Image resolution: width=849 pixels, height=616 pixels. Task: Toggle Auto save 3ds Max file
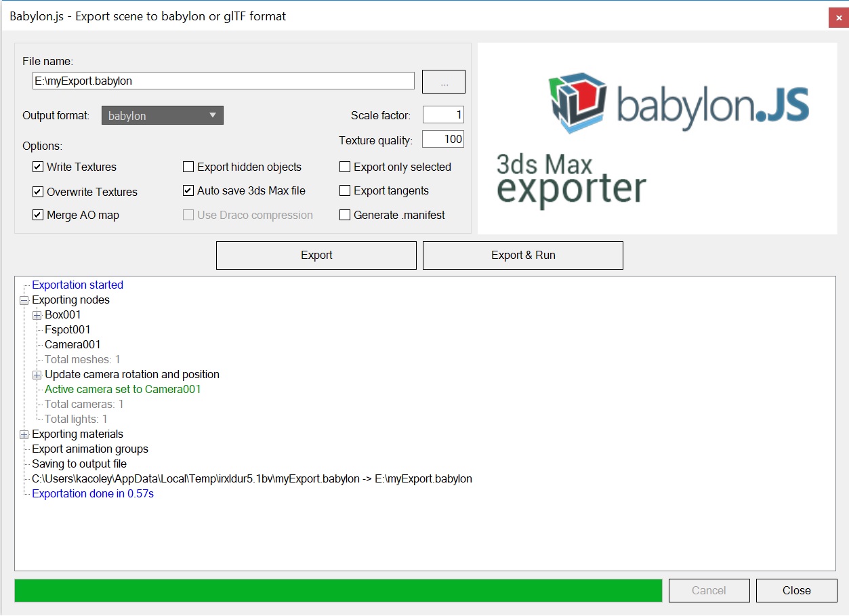click(188, 190)
